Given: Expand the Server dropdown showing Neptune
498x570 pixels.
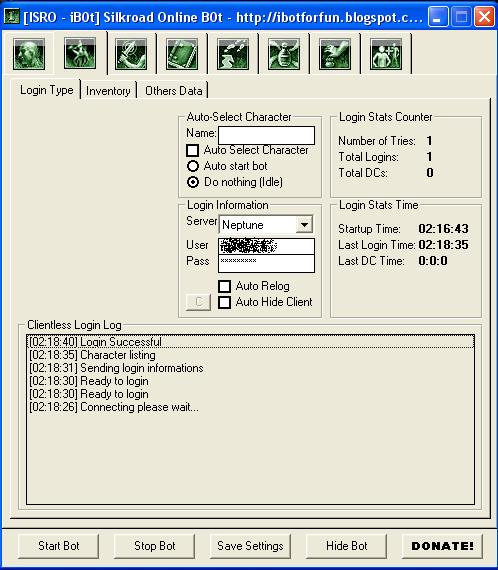Looking at the screenshot, I should point(304,225).
